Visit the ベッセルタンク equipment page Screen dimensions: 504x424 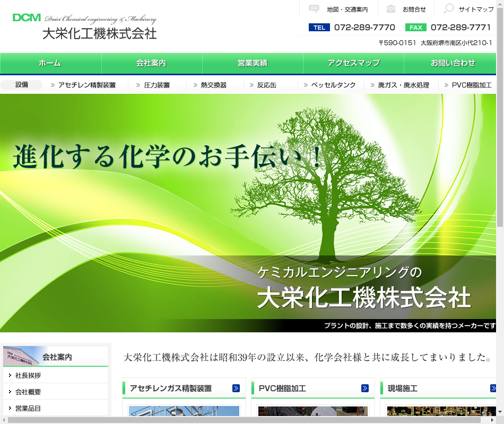(333, 85)
